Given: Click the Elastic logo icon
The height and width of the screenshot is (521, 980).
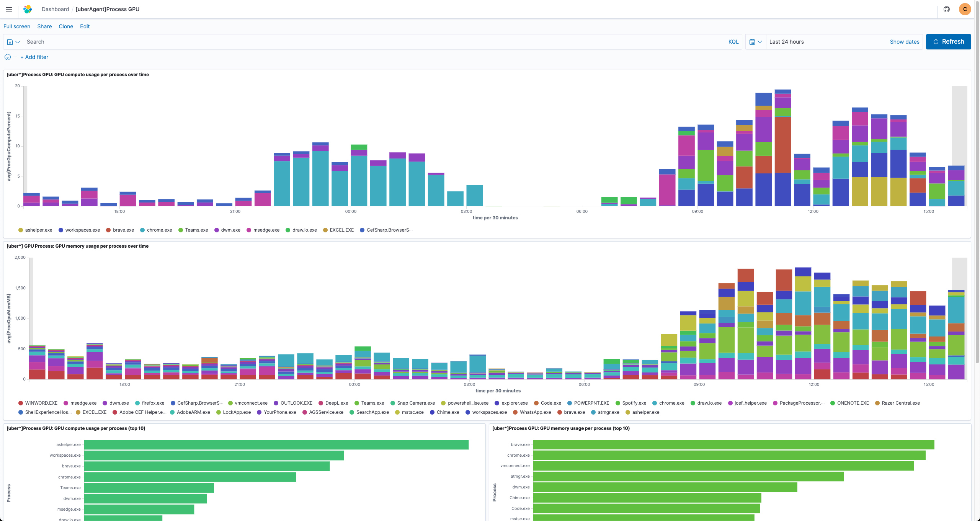Looking at the screenshot, I should coord(28,9).
